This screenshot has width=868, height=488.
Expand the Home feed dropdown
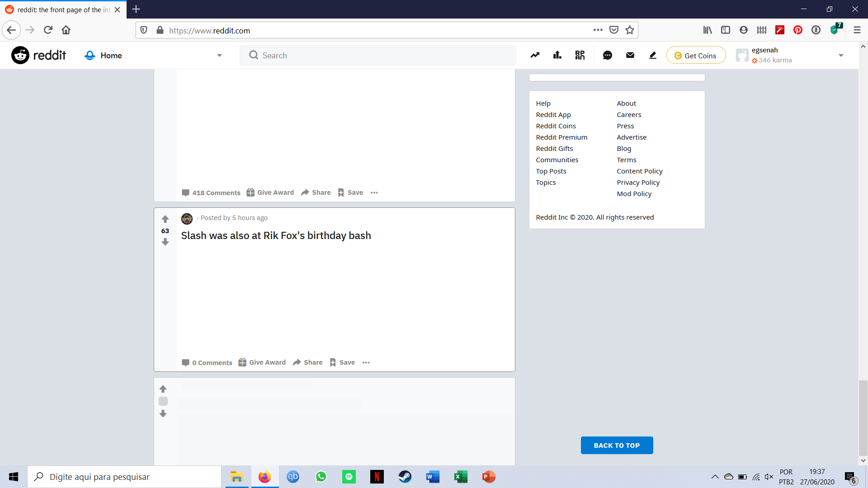pos(219,55)
